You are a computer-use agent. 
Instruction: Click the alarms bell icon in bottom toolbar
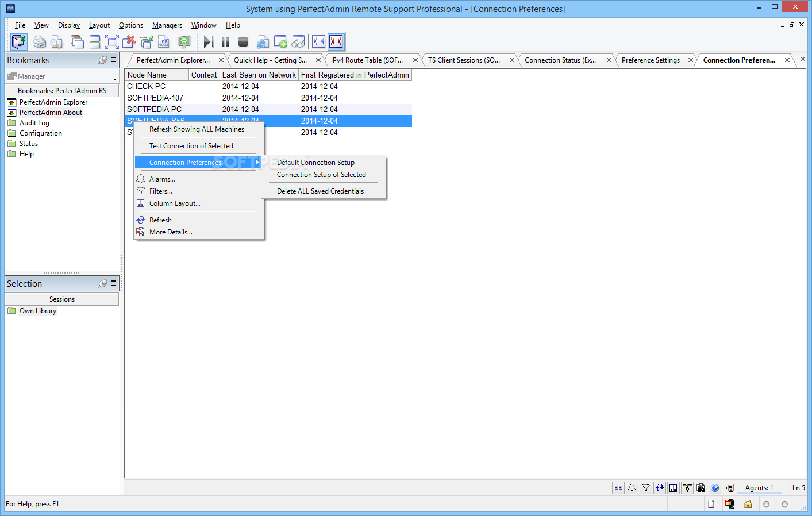coord(632,488)
